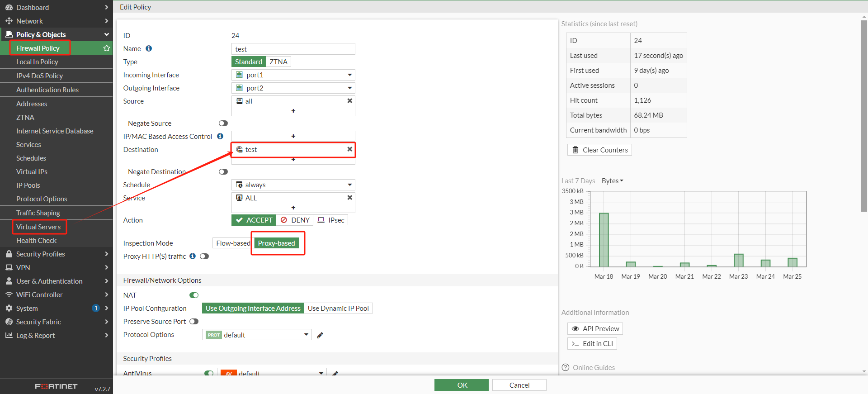Click the policy Name input field

tap(293, 49)
